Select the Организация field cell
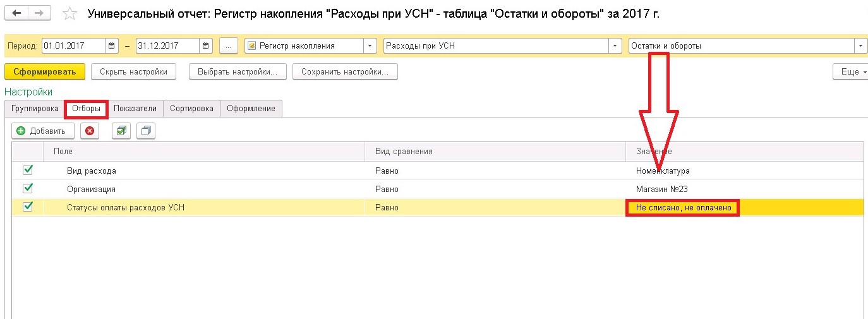 [204, 189]
